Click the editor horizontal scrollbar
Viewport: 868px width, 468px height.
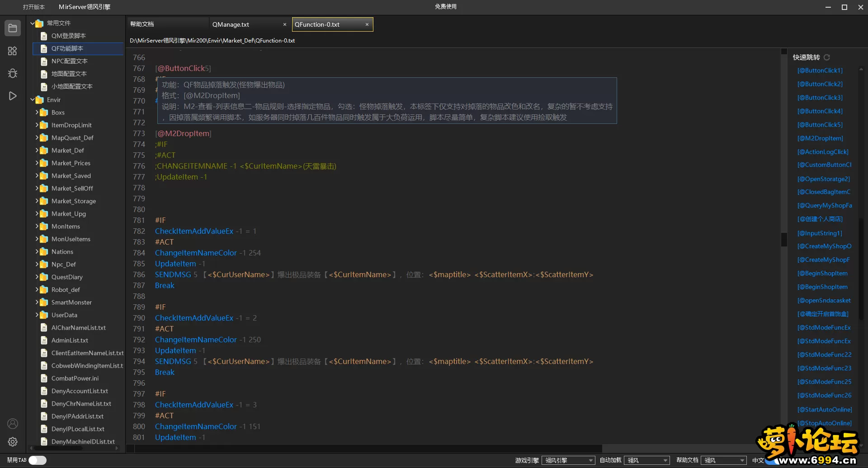pyautogui.click(x=368, y=449)
